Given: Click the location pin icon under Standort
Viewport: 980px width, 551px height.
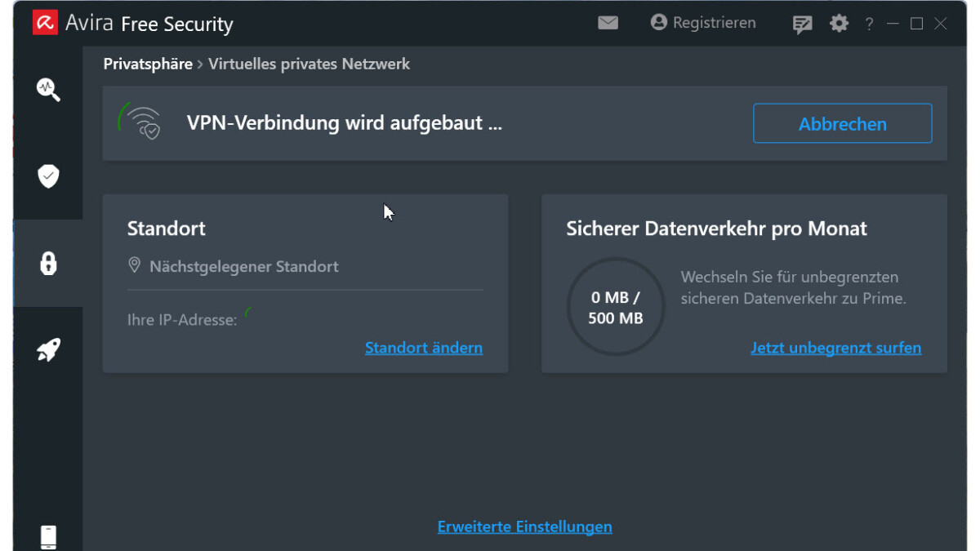Looking at the screenshot, I should (134, 265).
